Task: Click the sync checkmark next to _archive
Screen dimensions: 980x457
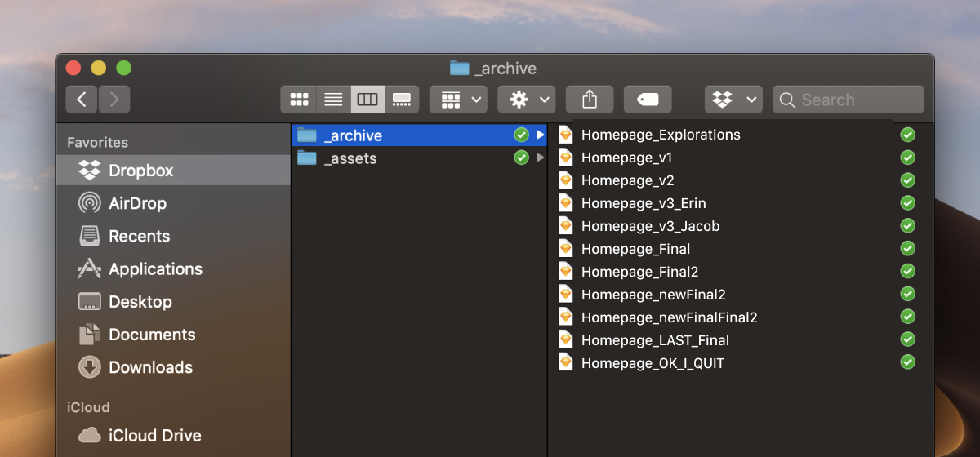Action: point(521,135)
